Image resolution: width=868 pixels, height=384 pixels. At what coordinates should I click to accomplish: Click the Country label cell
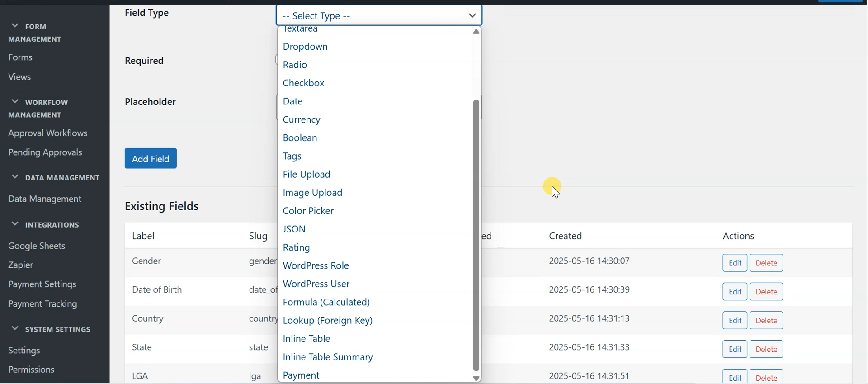click(148, 318)
